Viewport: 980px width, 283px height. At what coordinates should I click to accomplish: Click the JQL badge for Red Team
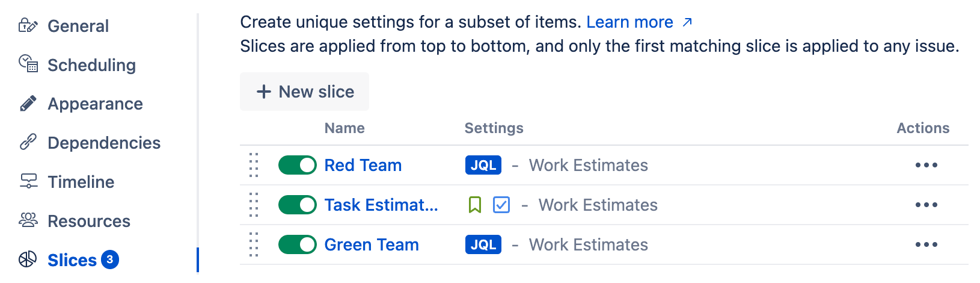click(x=483, y=165)
